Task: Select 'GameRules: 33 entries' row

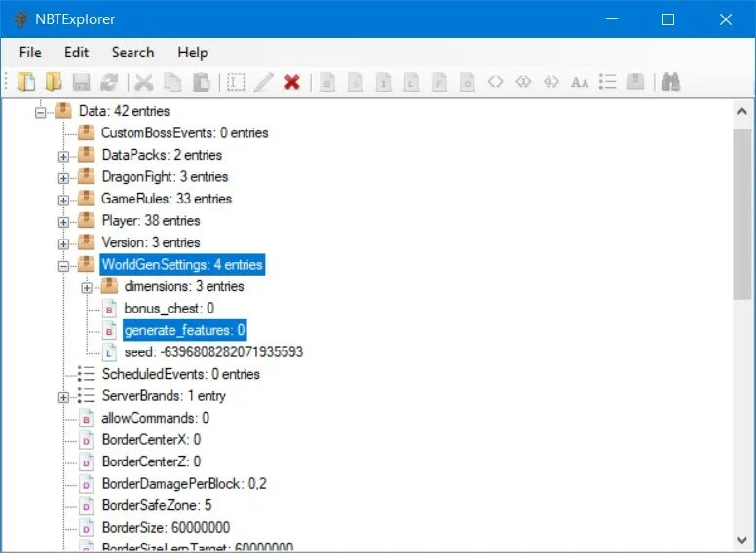Action: (x=167, y=199)
